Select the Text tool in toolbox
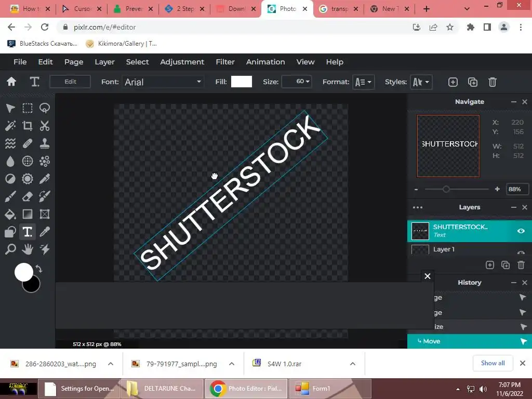The image size is (532, 399). tap(28, 232)
